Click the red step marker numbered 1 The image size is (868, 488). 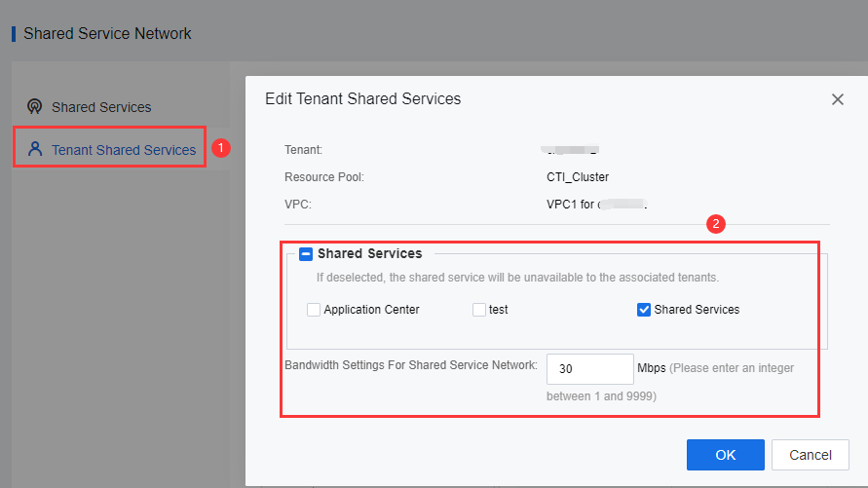(221, 148)
